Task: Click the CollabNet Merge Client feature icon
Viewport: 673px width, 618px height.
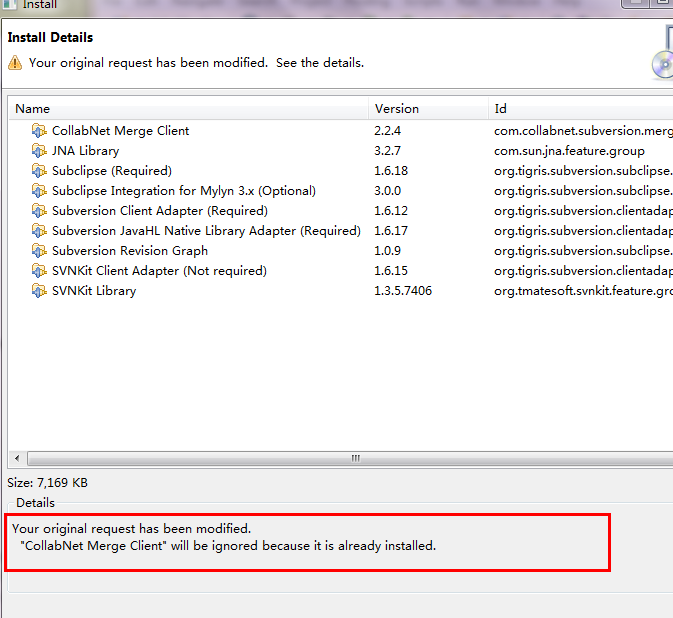Action: pyautogui.click(x=39, y=130)
